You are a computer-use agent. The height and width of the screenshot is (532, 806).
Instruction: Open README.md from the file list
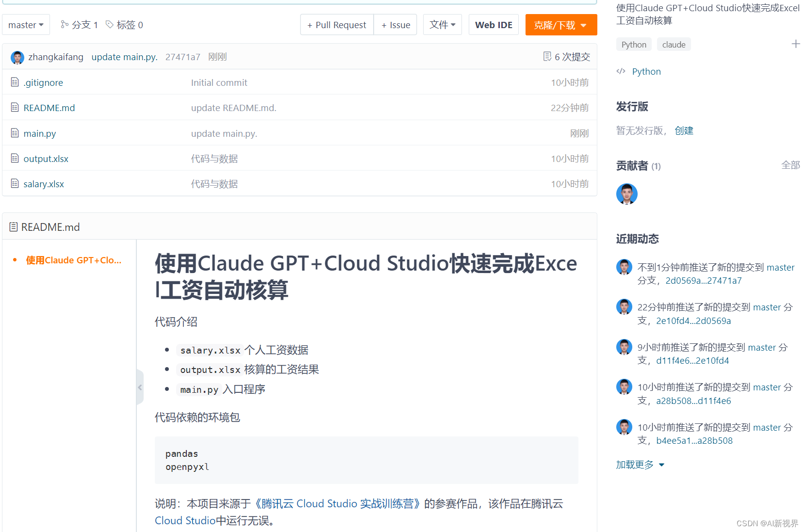49,108
